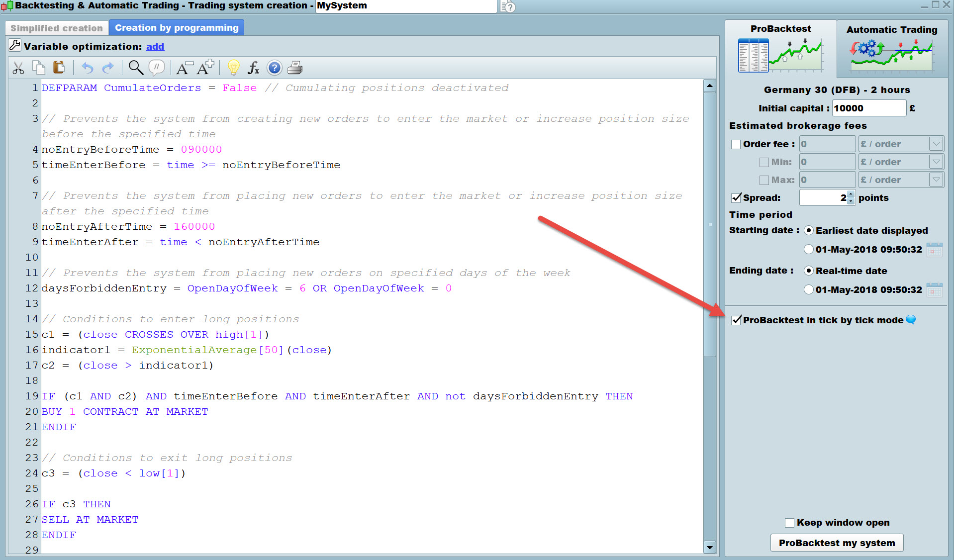Undo the last edit

(x=87, y=68)
